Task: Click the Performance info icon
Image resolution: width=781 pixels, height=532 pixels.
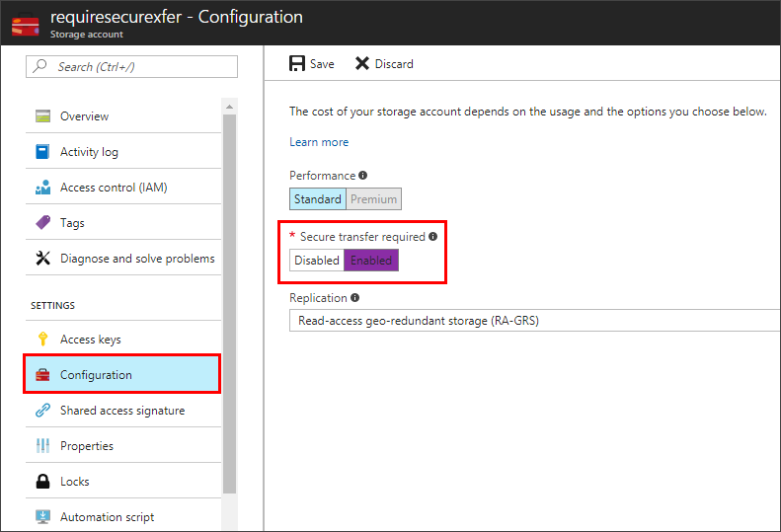Action: tap(363, 176)
